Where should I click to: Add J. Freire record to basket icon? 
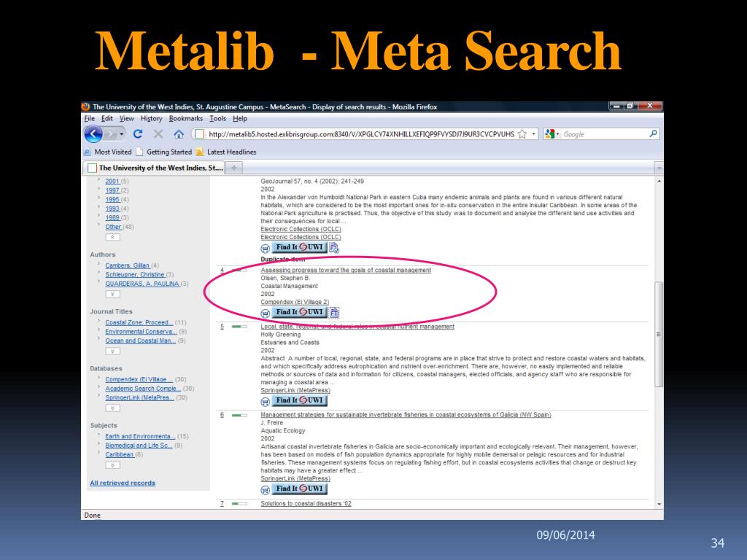coord(266,489)
